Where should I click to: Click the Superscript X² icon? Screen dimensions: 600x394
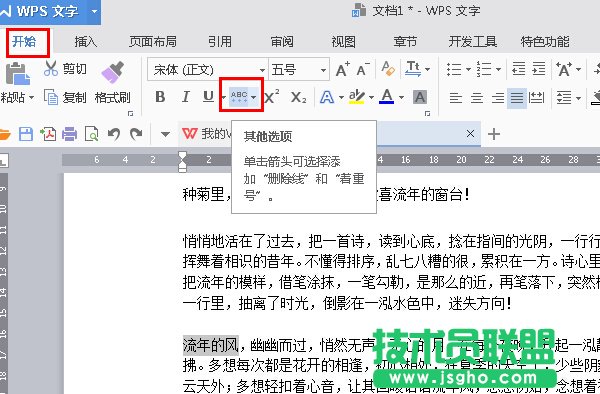tap(272, 97)
